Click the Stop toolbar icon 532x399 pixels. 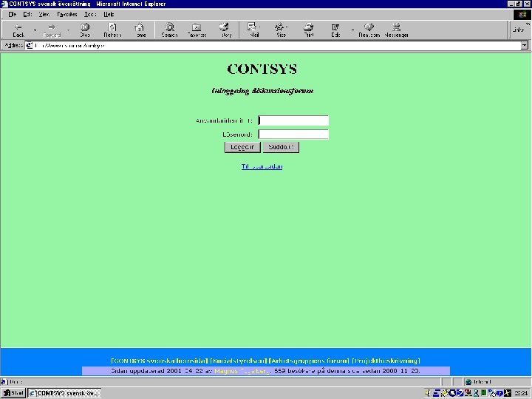point(85,27)
